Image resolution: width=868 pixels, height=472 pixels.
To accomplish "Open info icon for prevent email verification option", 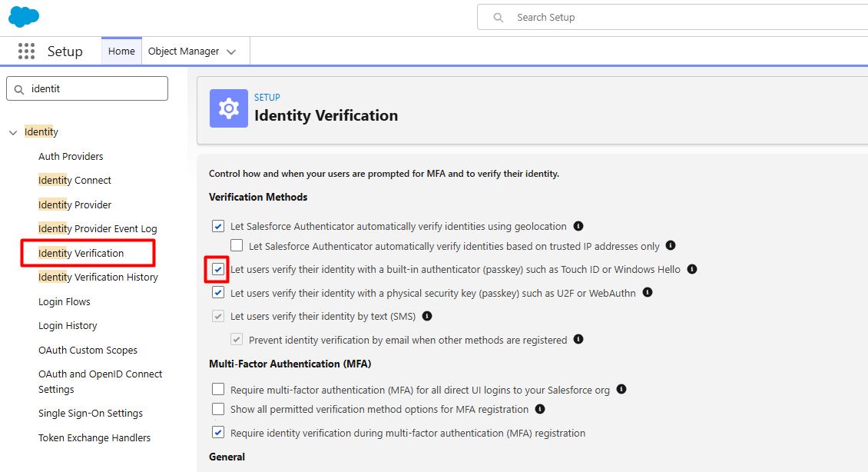I will [578, 339].
